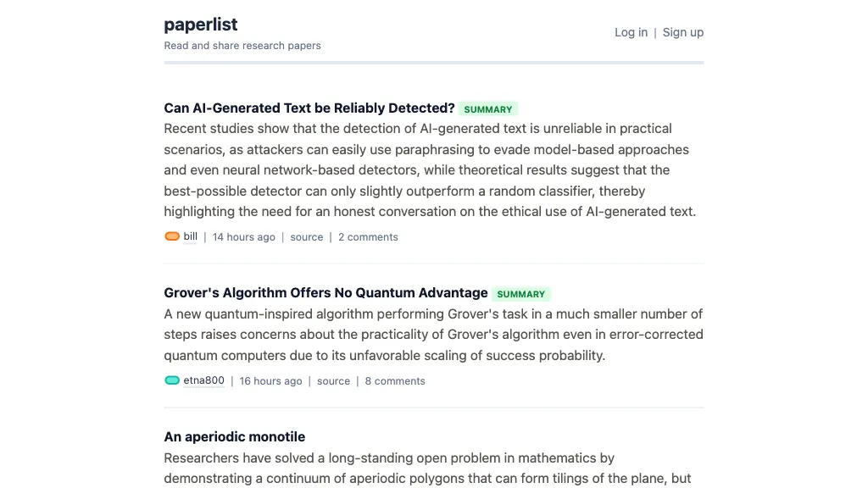Visit user bill's profile
868x488 pixels.
[191, 236]
